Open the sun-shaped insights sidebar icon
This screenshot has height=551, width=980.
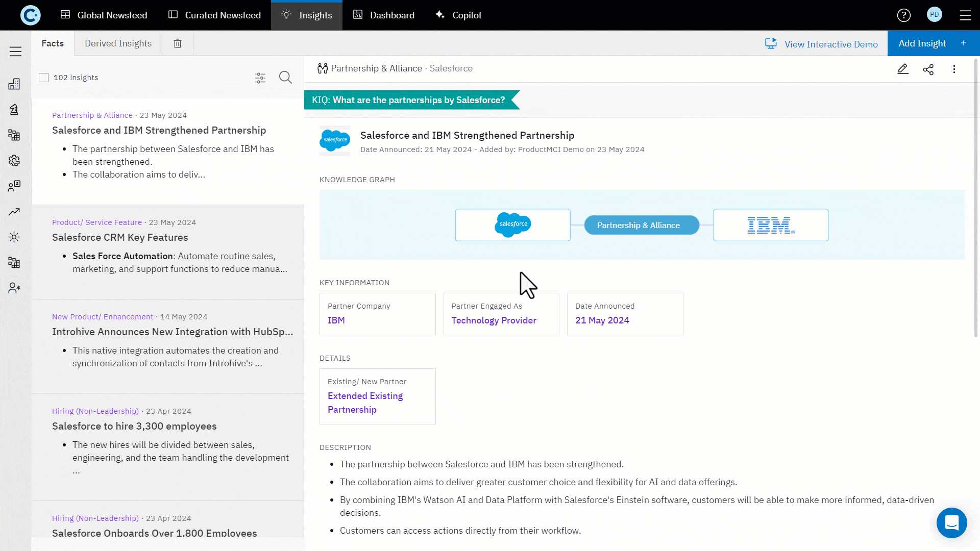14,237
